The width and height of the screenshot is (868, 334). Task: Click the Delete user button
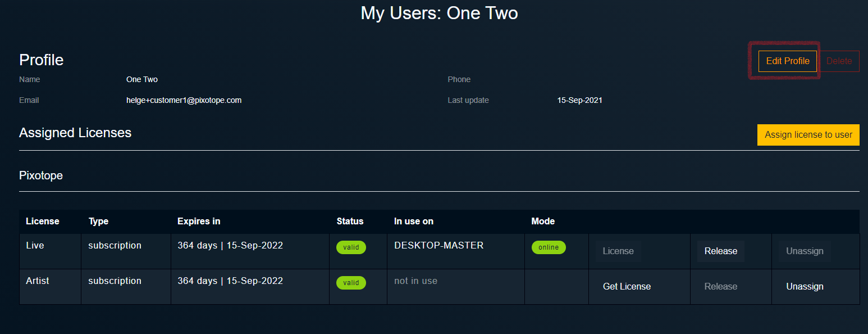coord(839,61)
